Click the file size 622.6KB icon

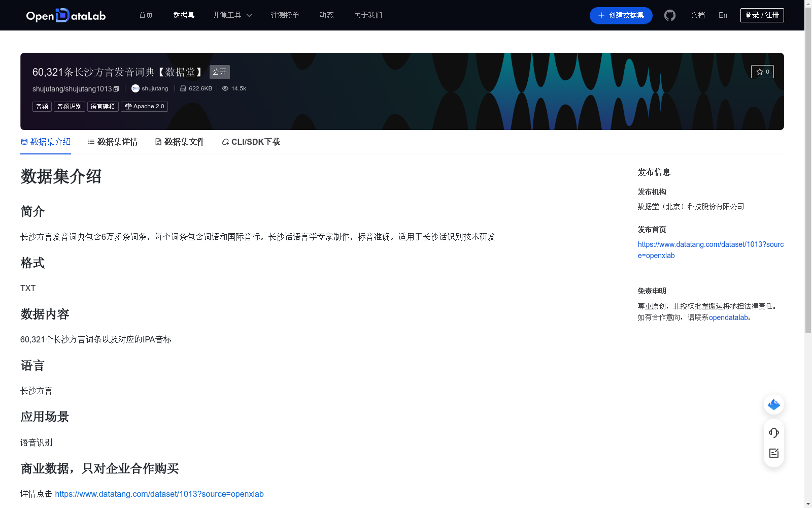(183, 88)
